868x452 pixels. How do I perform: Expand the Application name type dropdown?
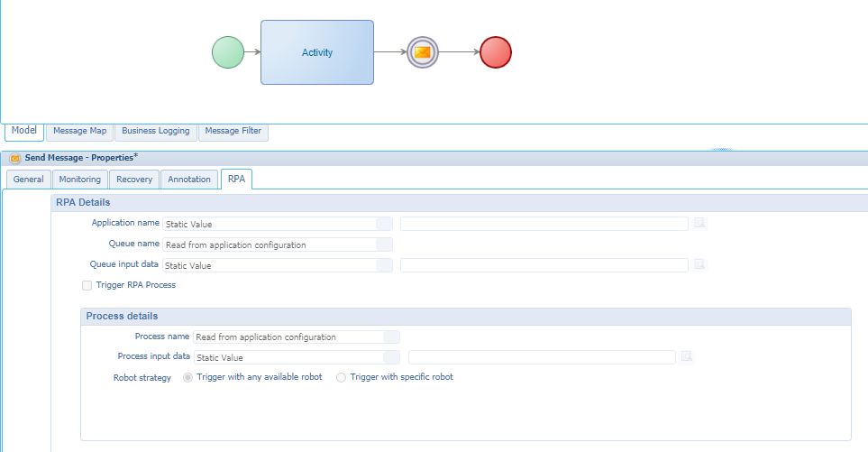pyautogui.click(x=384, y=224)
